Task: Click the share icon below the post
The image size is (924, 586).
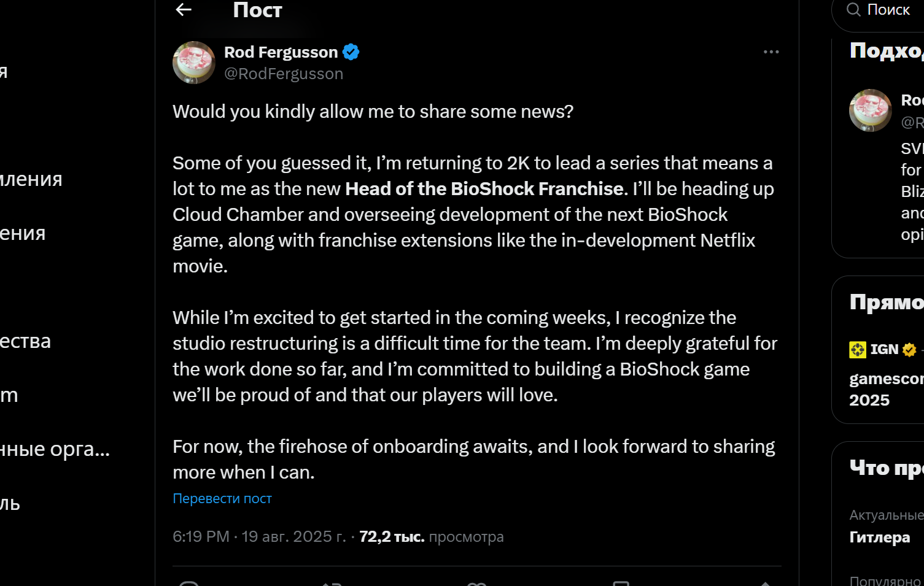Action: pyautogui.click(x=764, y=583)
